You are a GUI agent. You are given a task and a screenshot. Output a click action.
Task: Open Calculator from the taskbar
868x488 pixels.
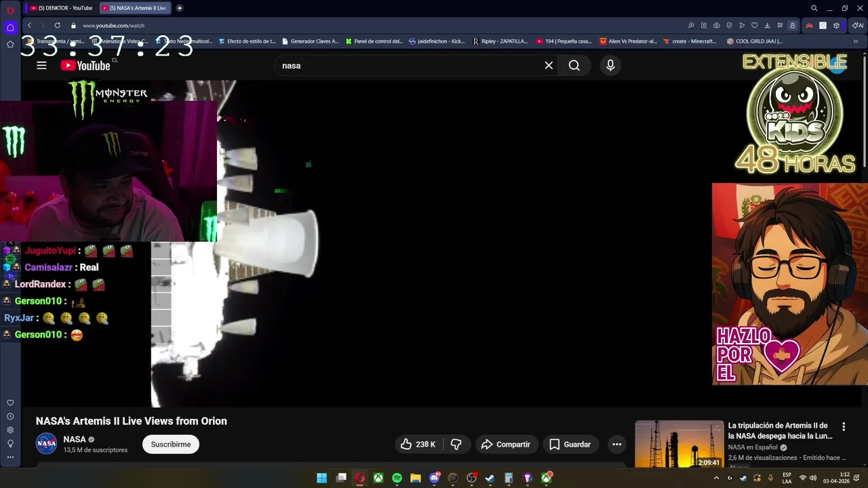click(x=509, y=478)
